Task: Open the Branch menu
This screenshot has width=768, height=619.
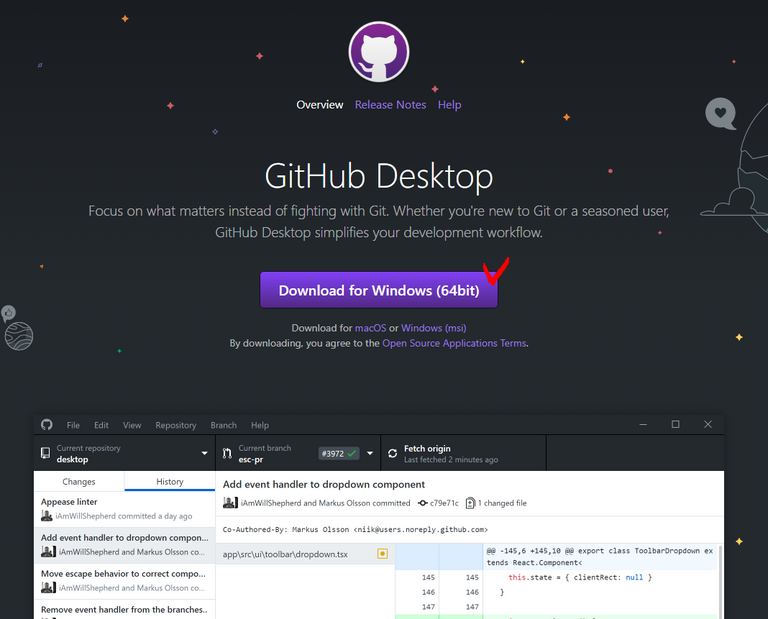Action: [223, 425]
